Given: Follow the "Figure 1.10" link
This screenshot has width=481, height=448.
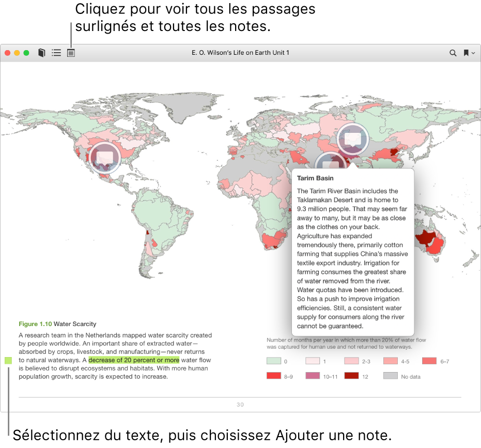Looking at the screenshot, I should (35, 324).
